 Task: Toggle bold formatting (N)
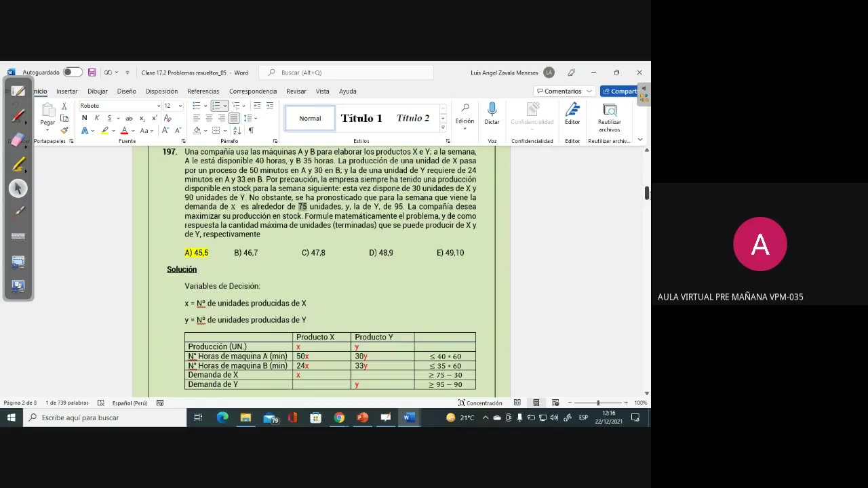coord(84,118)
